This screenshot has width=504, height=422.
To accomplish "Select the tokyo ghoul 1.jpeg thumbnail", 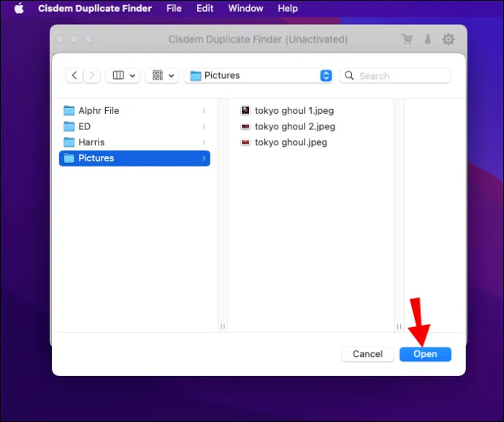I will [x=245, y=110].
